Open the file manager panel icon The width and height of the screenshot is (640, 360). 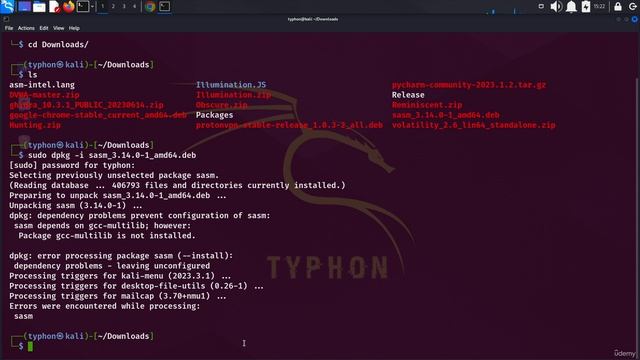coord(39,7)
